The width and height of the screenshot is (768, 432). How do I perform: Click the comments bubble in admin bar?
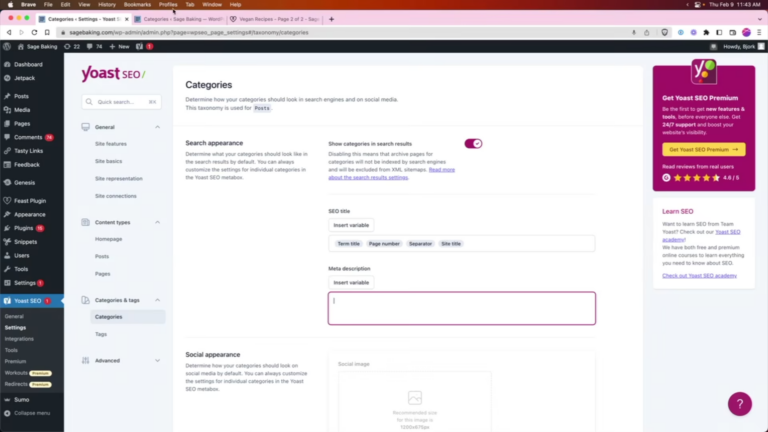coord(95,47)
